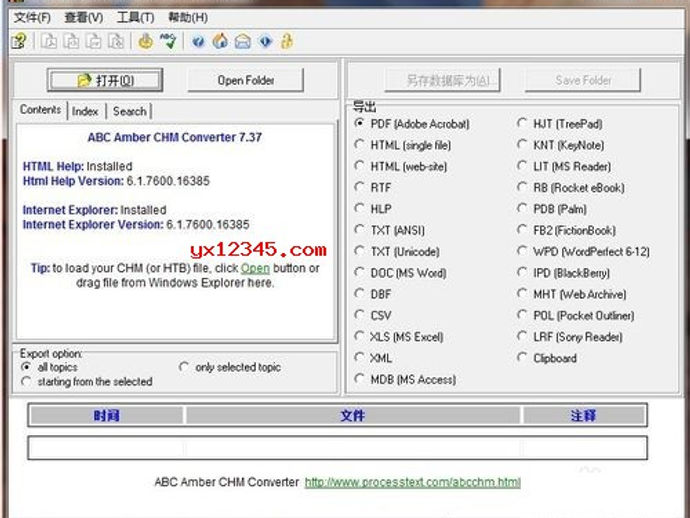The image size is (690, 518).
Task: Open the 文件(F) menu
Action: [x=32, y=18]
